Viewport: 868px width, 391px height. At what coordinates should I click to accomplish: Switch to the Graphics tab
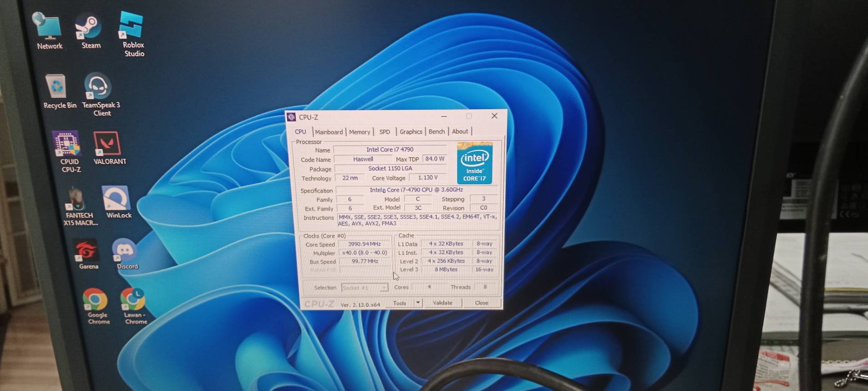tap(411, 132)
